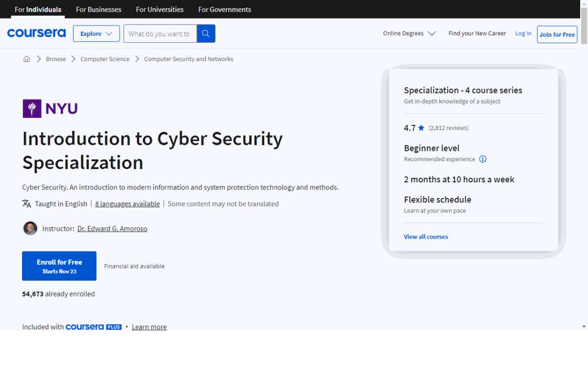This screenshot has width=588, height=392.
Task: Click the Coursera logo
Action: [x=36, y=33]
